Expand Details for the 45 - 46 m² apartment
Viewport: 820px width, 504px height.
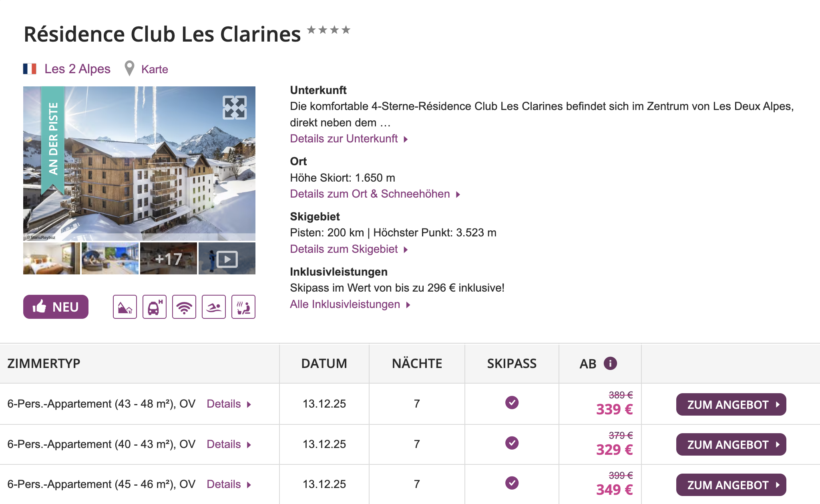pos(229,484)
